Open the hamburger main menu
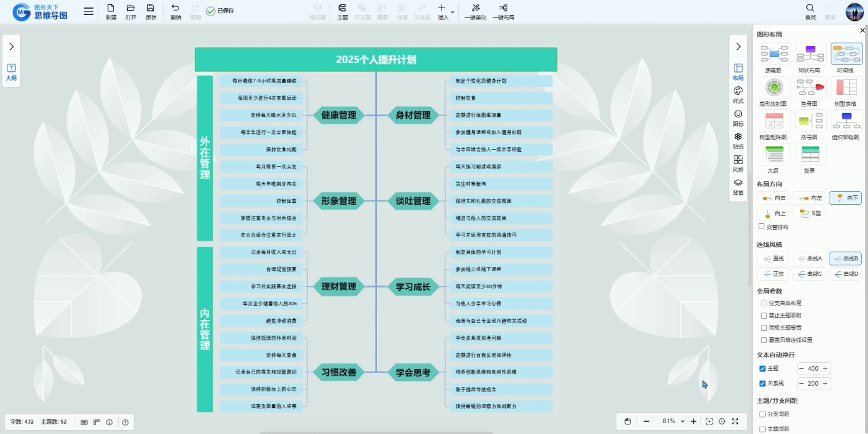Image resolution: width=868 pixels, height=434 pixels. click(x=89, y=11)
